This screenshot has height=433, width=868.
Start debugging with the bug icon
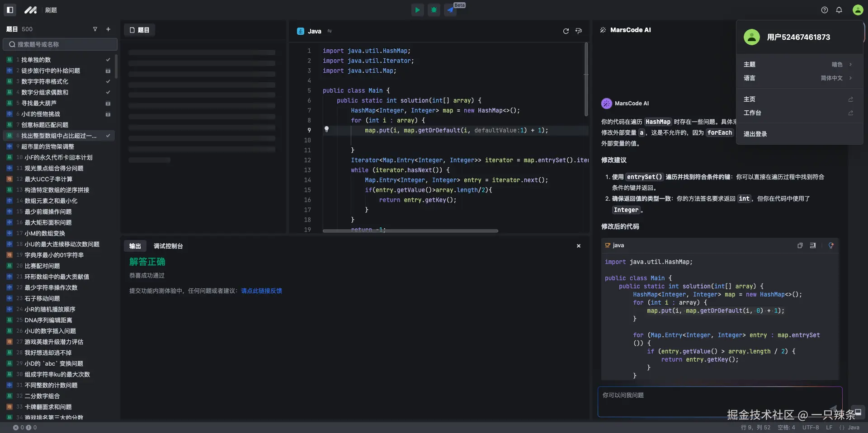[434, 10]
